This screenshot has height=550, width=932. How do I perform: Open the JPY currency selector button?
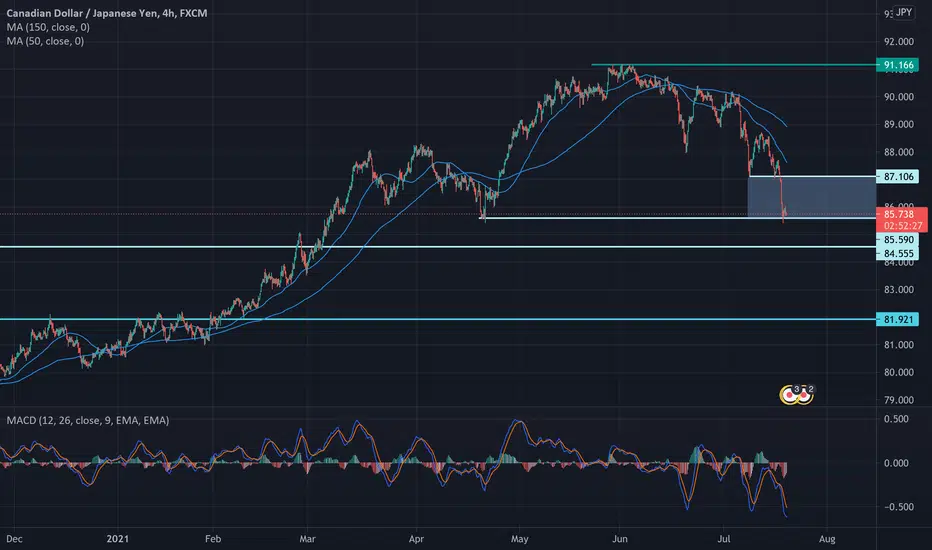click(x=903, y=12)
